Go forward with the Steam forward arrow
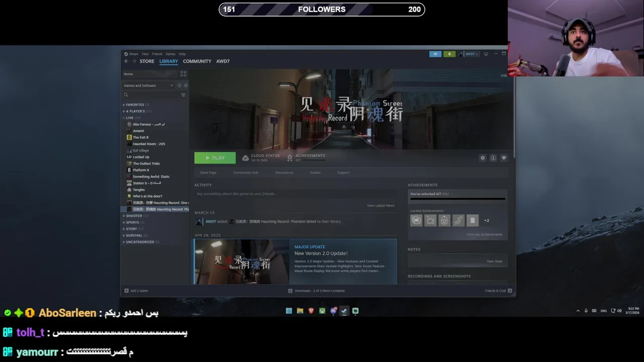644x362 pixels. point(134,61)
